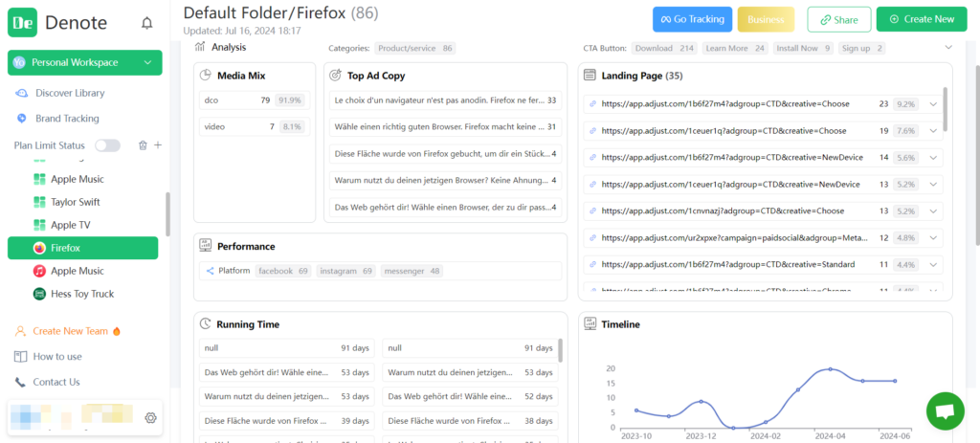
Task: Select Taylor Swift folder
Action: (75, 203)
